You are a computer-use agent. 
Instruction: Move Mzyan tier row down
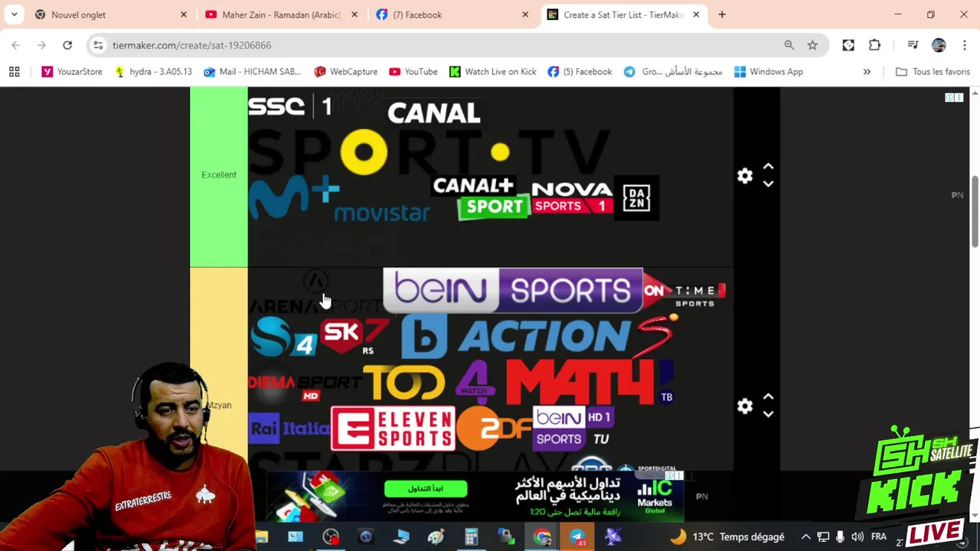point(768,414)
